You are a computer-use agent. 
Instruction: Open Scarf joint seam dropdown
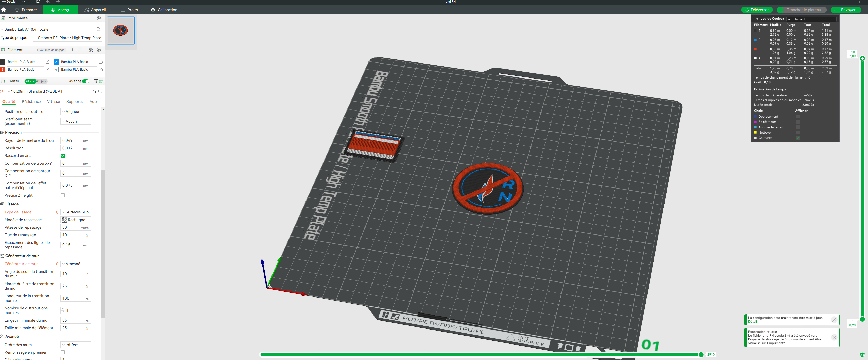click(75, 121)
